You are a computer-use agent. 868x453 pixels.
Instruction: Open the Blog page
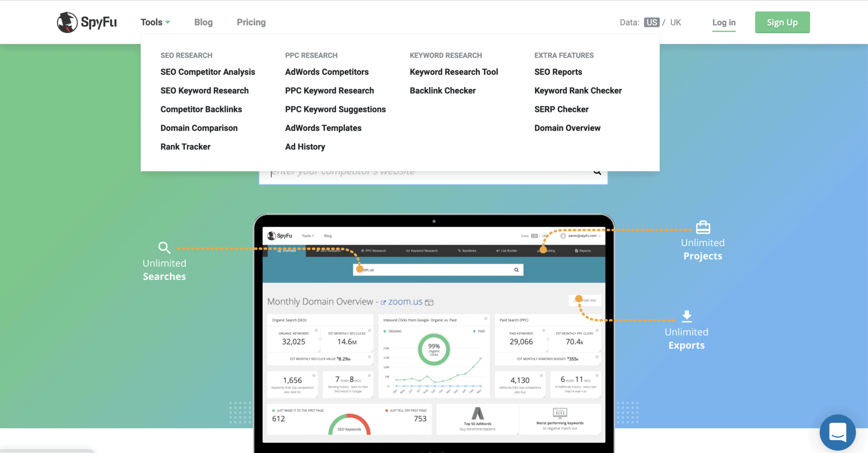[203, 22]
